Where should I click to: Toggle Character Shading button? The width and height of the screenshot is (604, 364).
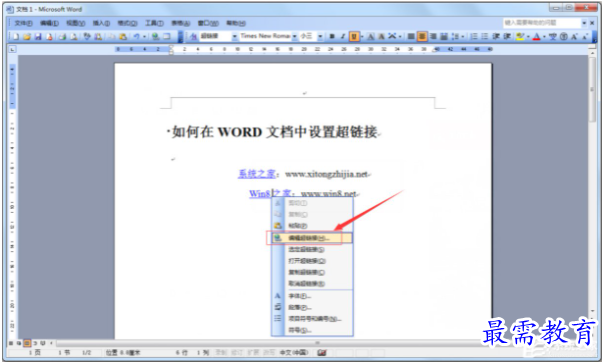381,37
